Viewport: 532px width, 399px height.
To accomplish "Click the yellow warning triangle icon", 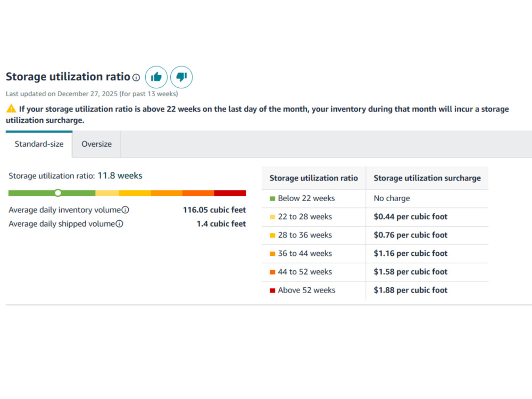I will click(x=11, y=109).
